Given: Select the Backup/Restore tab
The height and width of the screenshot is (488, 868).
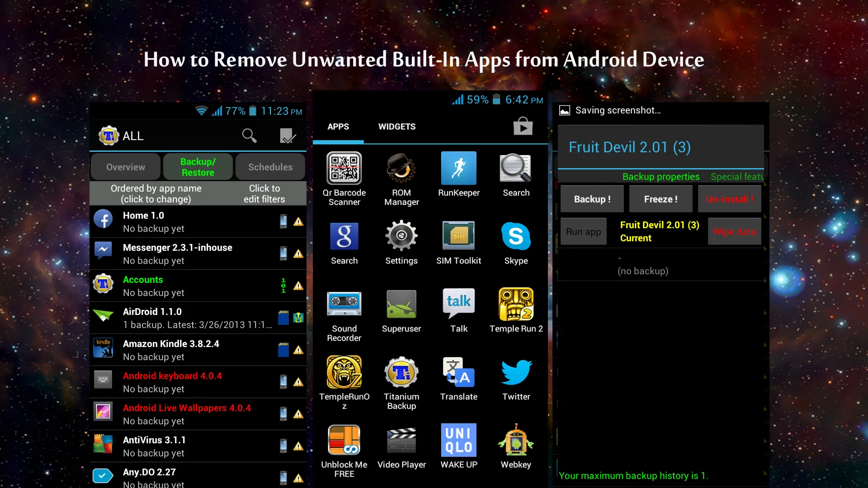Looking at the screenshot, I should pyautogui.click(x=198, y=167).
